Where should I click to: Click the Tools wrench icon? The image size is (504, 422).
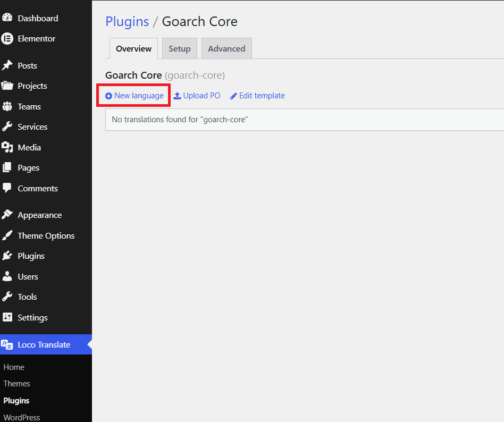coord(7,297)
